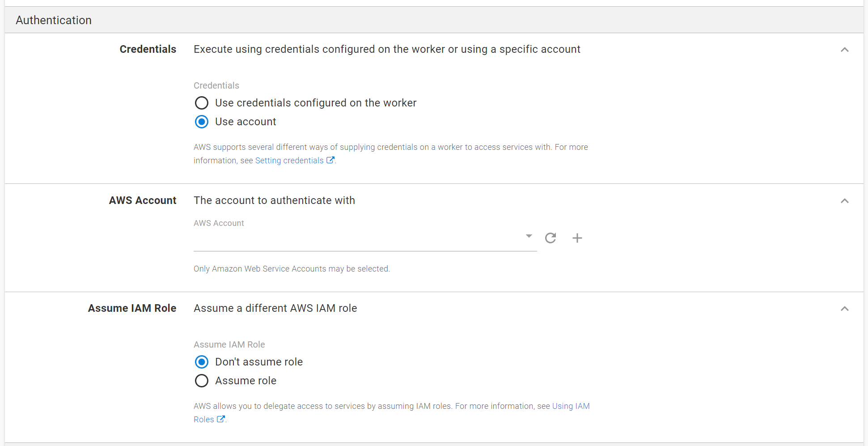Open the Using IAM Roles link
Viewport: 868px width, 446px height.
pos(571,406)
